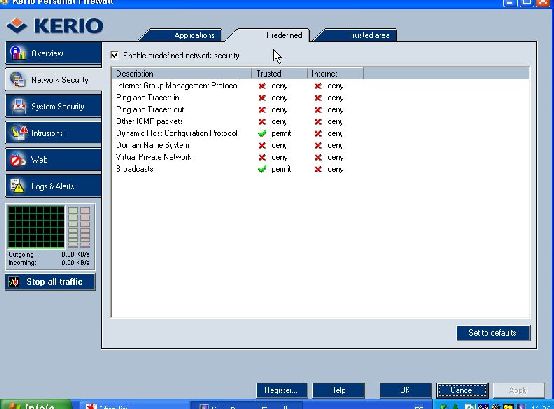Select Network Security in the sidebar

[x=53, y=80]
